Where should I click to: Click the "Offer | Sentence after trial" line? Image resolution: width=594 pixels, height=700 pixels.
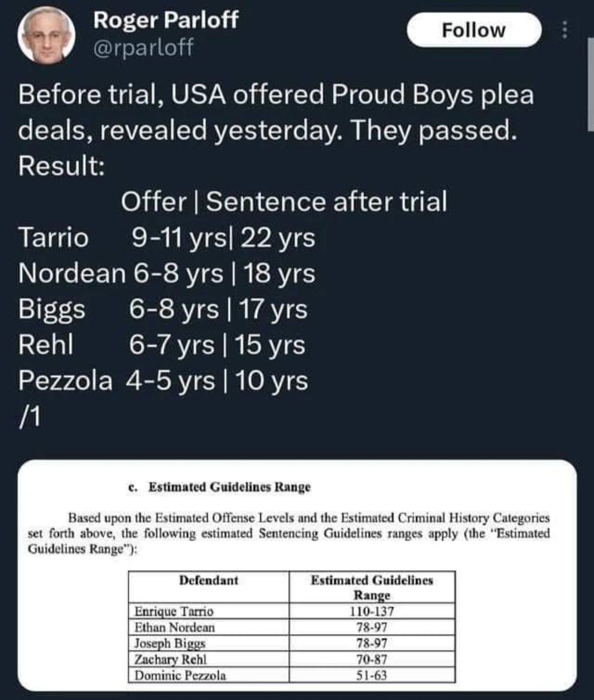(284, 201)
